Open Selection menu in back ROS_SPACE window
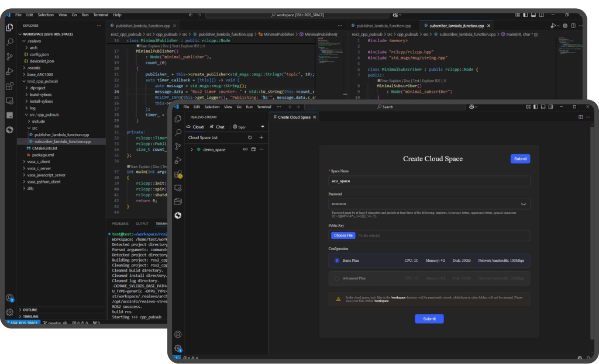This screenshot has width=599, height=364. pos(46,15)
